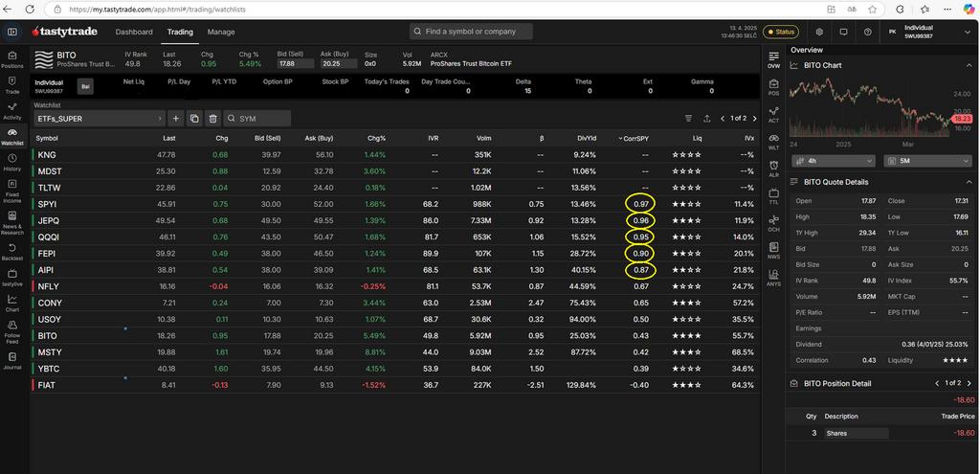Open the Positions sidebar page
This screenshot has width=980, height=474.
[x=12, y=58]
